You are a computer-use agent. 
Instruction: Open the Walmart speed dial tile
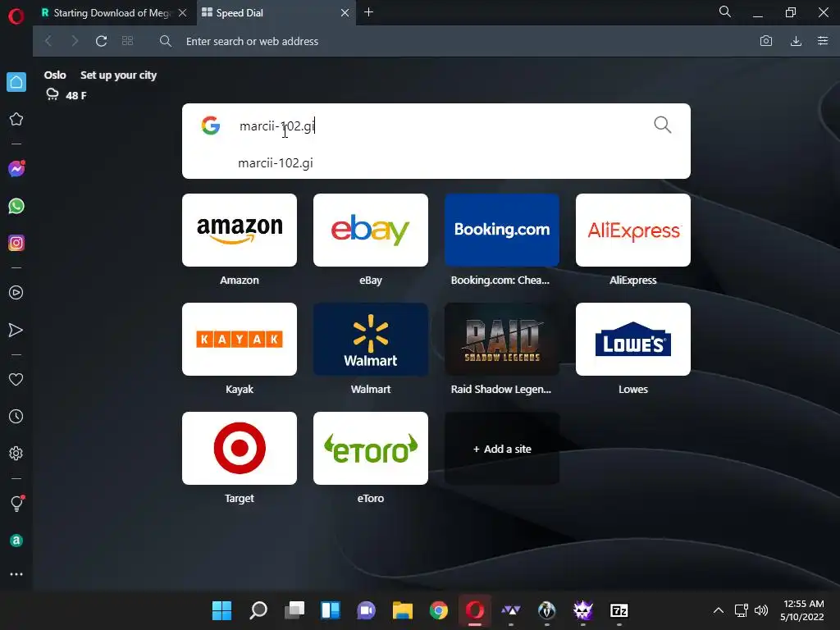click(371, 339)
